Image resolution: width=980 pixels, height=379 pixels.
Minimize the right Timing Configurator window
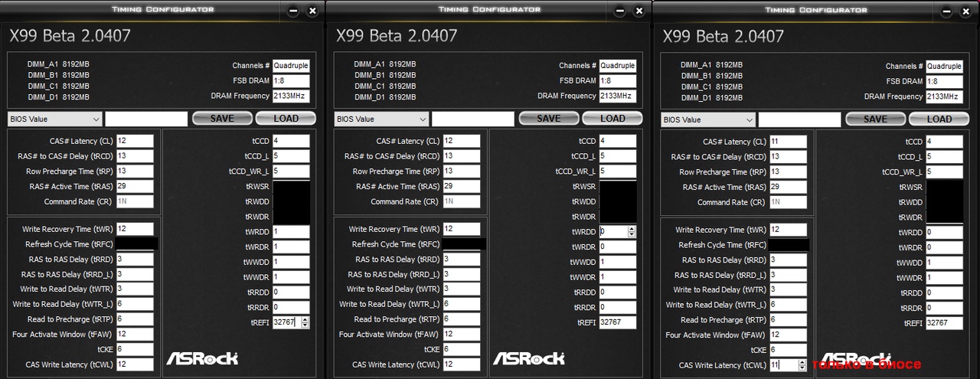(x=948, y=11)
